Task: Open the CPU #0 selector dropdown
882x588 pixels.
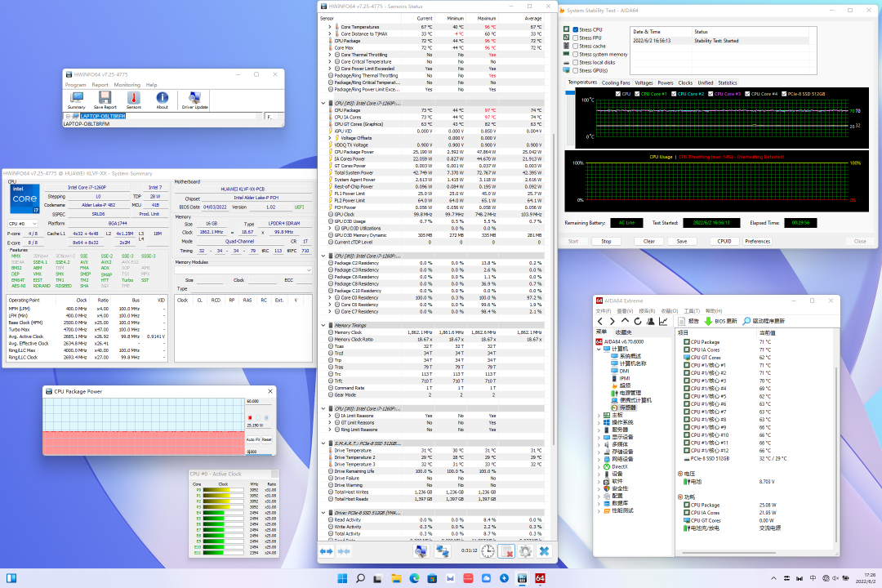Action: [23, 223]
